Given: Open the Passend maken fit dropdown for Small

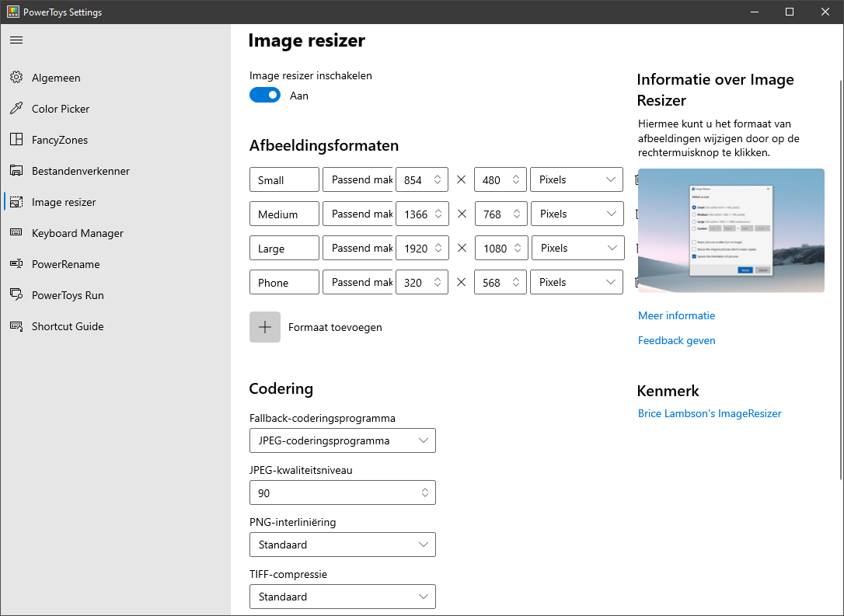Looking at the screenshot, I should (358, 179).
